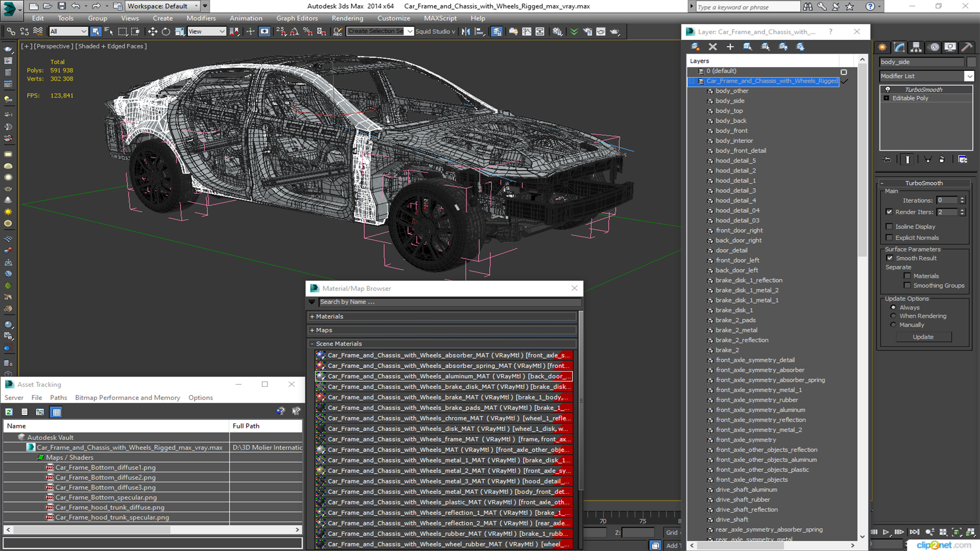Click the Perspective viewport label

pyautogui.click(x=53, y=46)
